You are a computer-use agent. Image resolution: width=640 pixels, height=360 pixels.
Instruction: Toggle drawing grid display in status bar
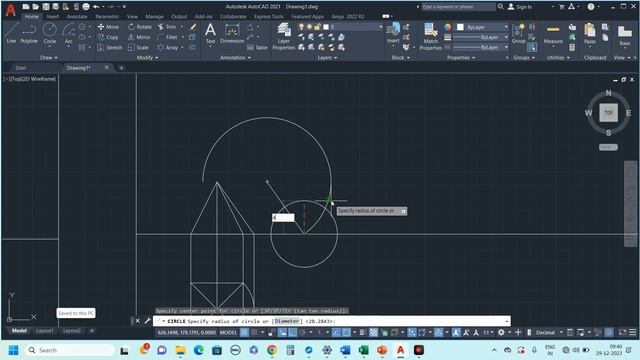coord(244,333)
